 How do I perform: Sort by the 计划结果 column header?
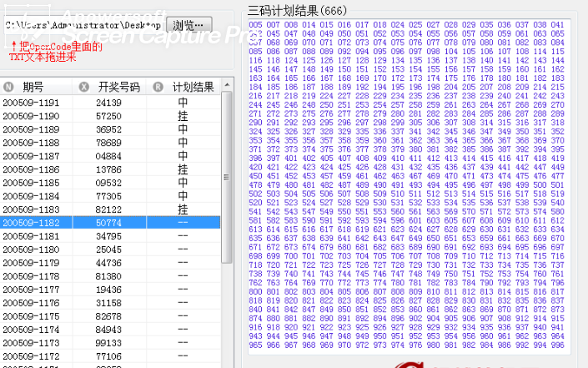point(193,87)
